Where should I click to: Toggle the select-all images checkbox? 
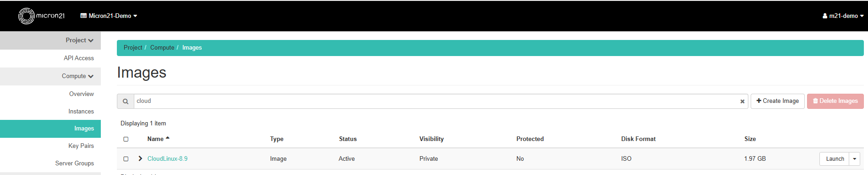coord(126,139)
